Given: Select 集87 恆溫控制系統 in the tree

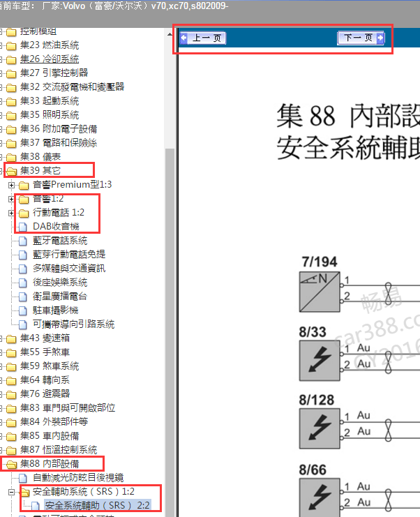Looking at the screenshot, I should pos(59,450).
